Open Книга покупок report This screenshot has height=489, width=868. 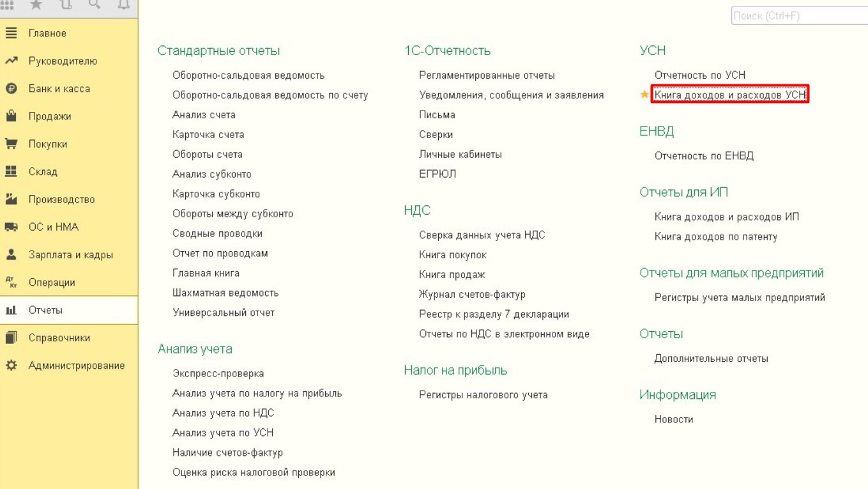pos(452,255)
